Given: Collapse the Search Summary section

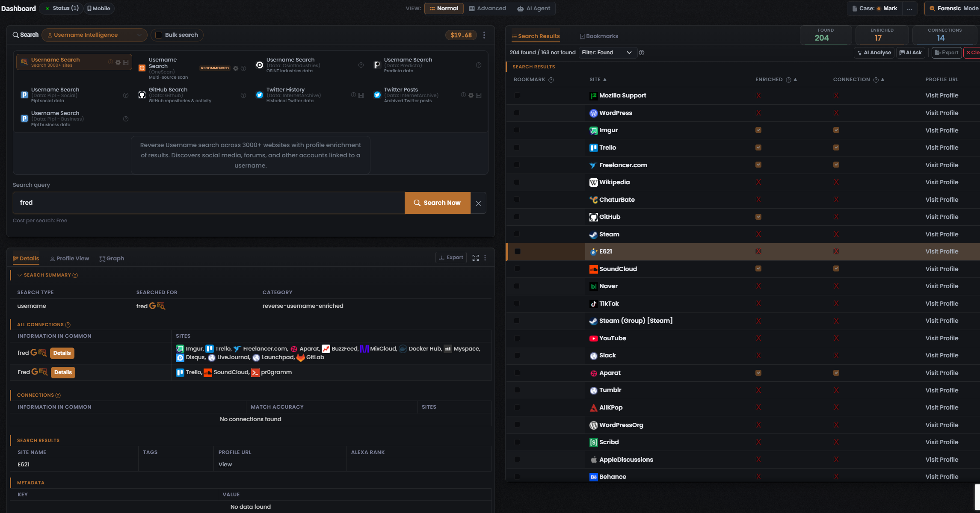Looking at the screenshot, I should pos(20,275).
